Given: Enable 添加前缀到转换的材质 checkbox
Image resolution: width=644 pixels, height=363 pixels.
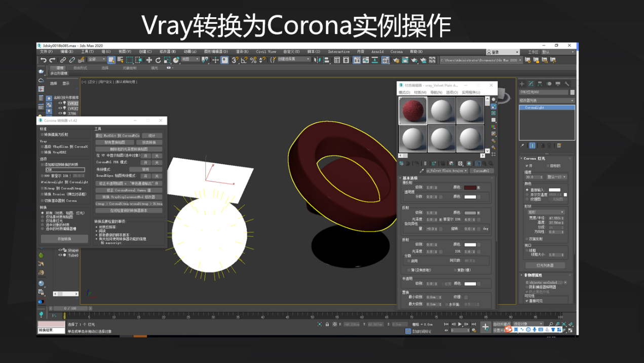Looking at the screenshot, I should point(42,164).
